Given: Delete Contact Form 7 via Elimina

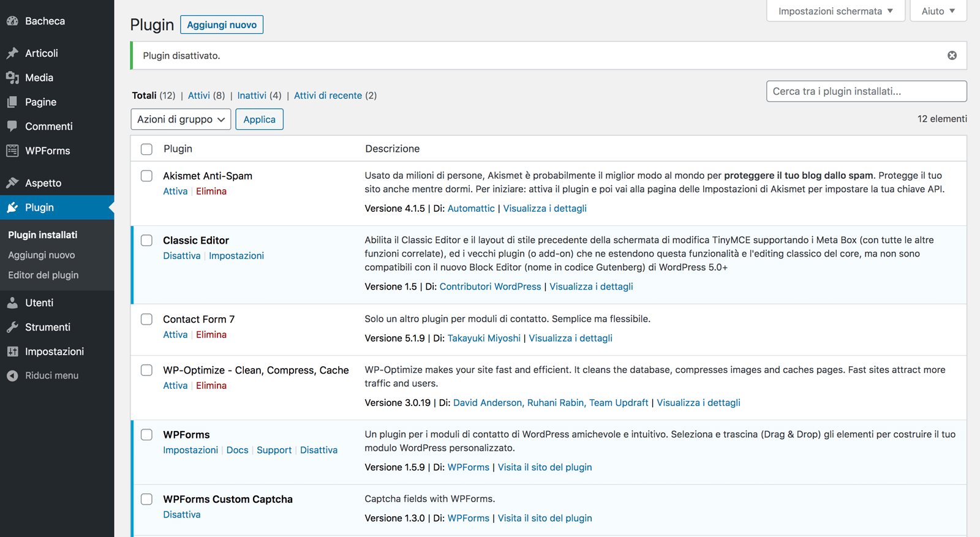Looking at the screenshot, I should click(211, 334).
